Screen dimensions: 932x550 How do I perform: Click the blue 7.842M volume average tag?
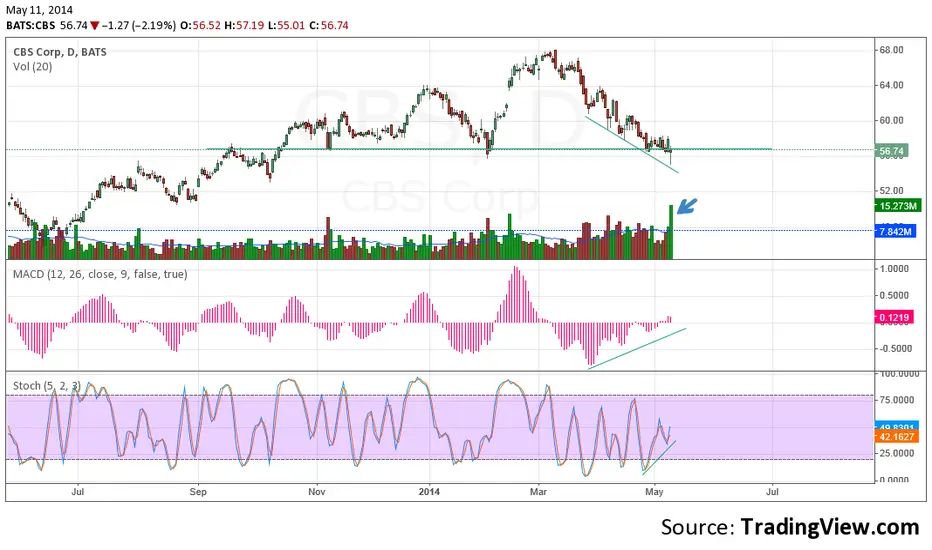pyautogui.click(x=895, y=231)
